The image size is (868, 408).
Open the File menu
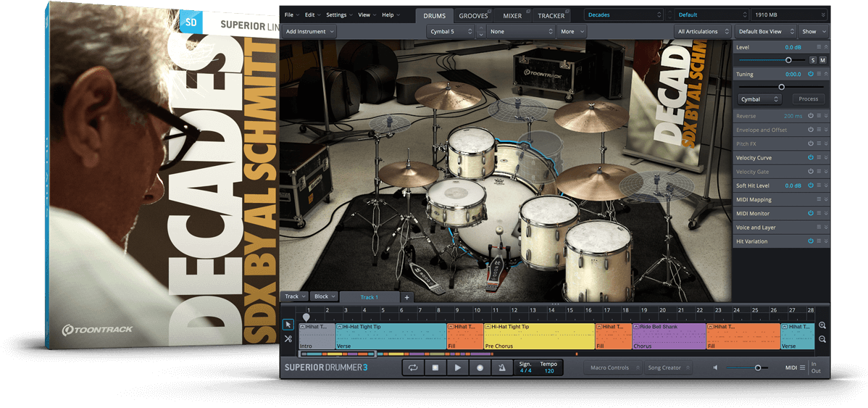291,15
